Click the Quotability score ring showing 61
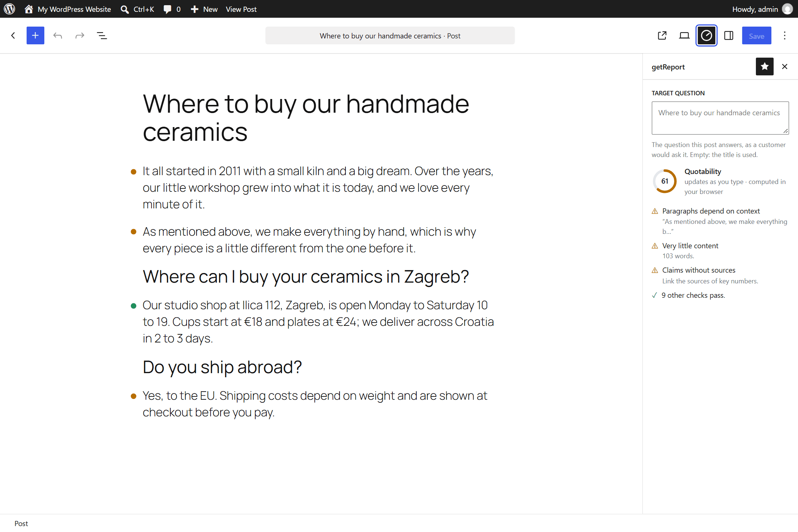The width and height of the screenshot is (798, 532). tap(665, 181)
